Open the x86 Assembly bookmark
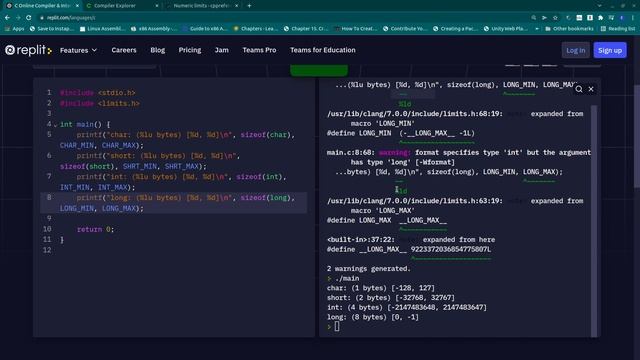The image size is (640, 360). point(153,29)
